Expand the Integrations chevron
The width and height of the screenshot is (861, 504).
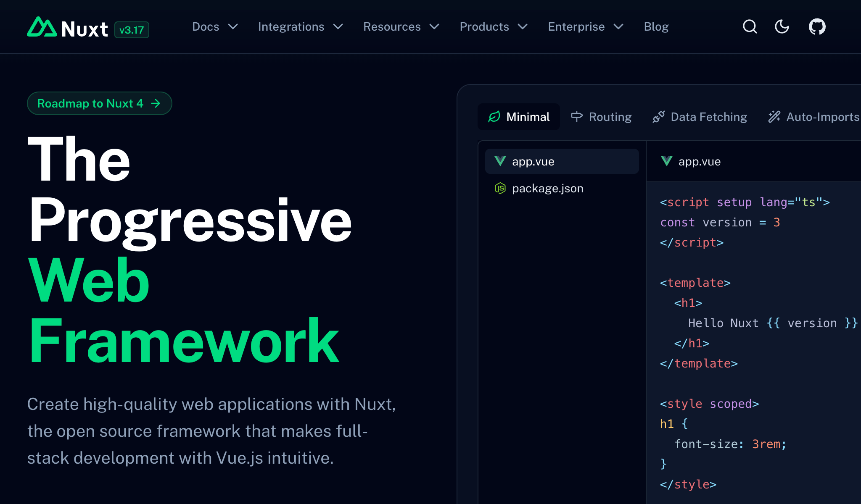tap(338, 27)
